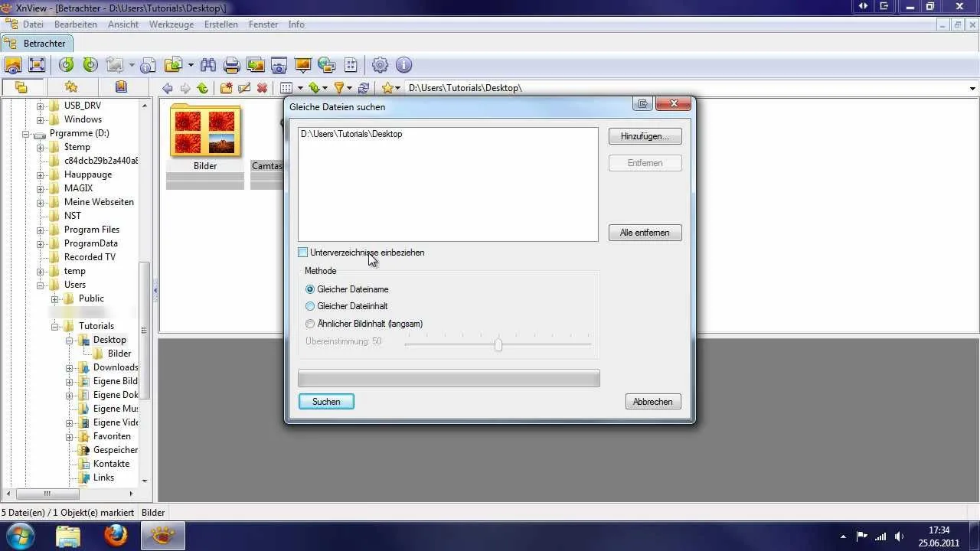Click the clock showing 17:34
Screen dimensions: 980x551
click(939, 530)
